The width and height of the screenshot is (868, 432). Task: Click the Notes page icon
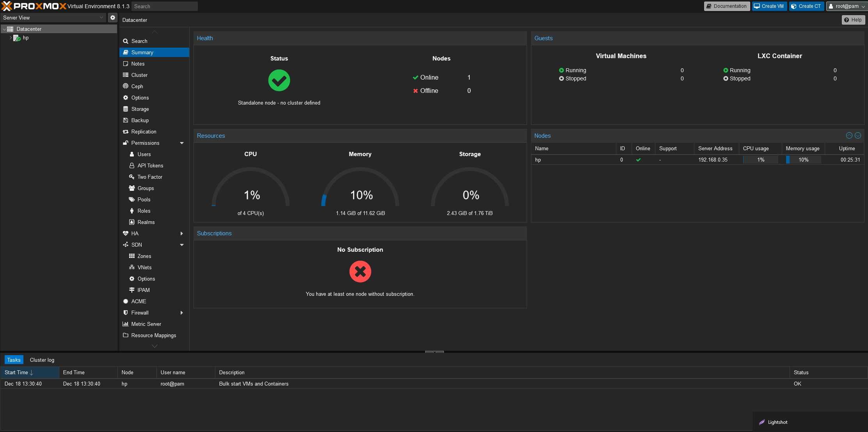(x=126, y=64)
